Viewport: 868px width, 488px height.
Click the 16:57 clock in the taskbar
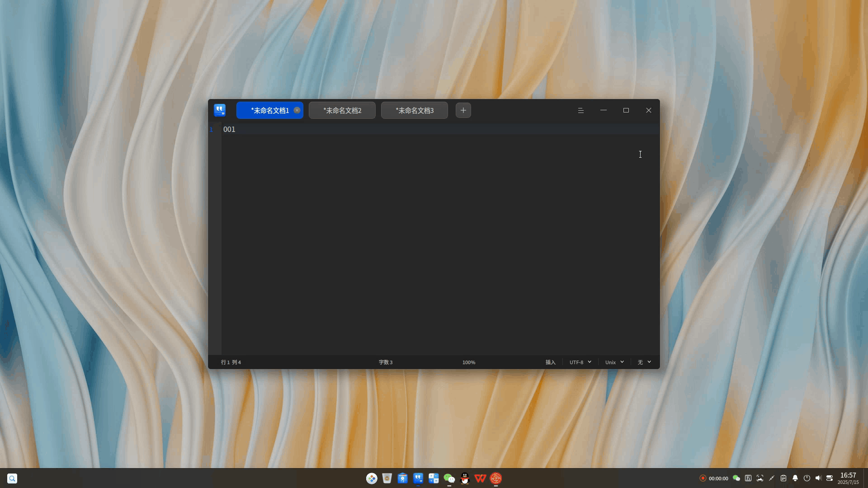pos(848,475)
